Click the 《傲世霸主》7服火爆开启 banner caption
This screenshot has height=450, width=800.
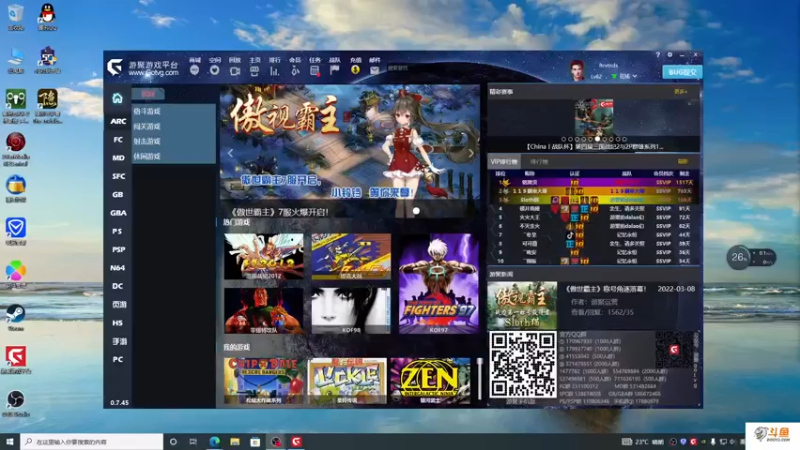[280, 212]
